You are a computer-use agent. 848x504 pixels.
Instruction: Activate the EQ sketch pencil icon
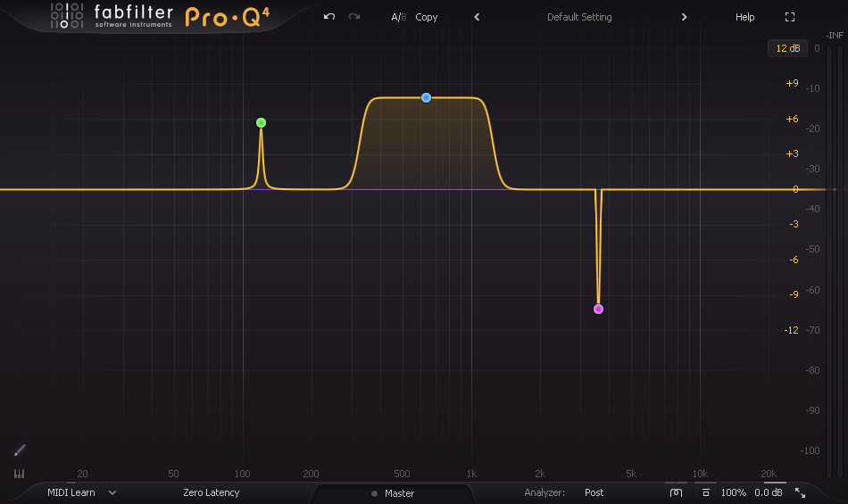20,450
